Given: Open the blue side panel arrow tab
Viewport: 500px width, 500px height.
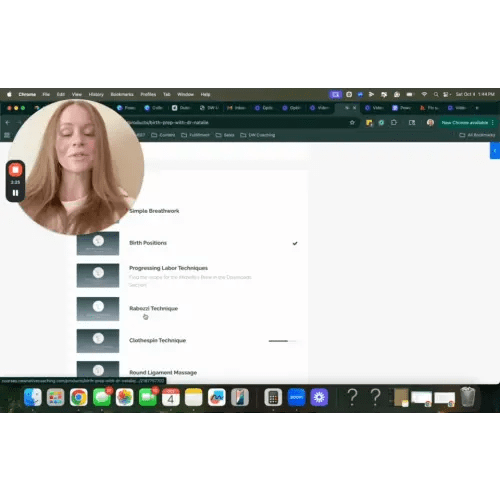Looking at the screenshot, I should coord(495,151).
